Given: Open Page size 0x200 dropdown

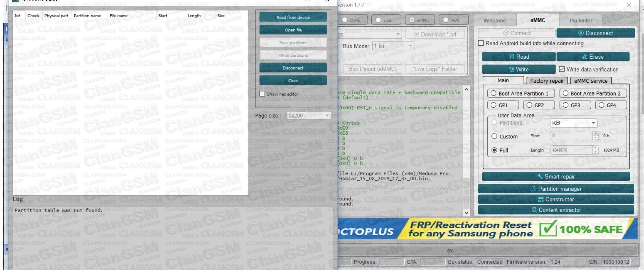Looking at the screenshot, I should coord(308,115).
